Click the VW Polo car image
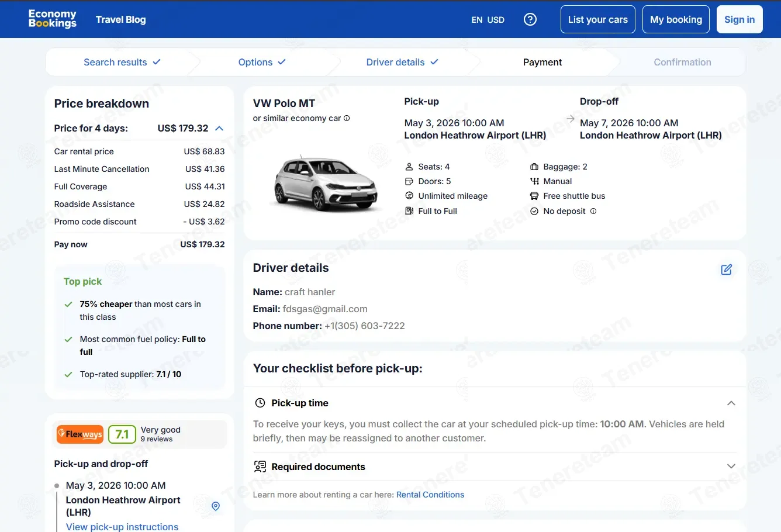This screenshot has width=781, height=532. click(x=326, y=183)
